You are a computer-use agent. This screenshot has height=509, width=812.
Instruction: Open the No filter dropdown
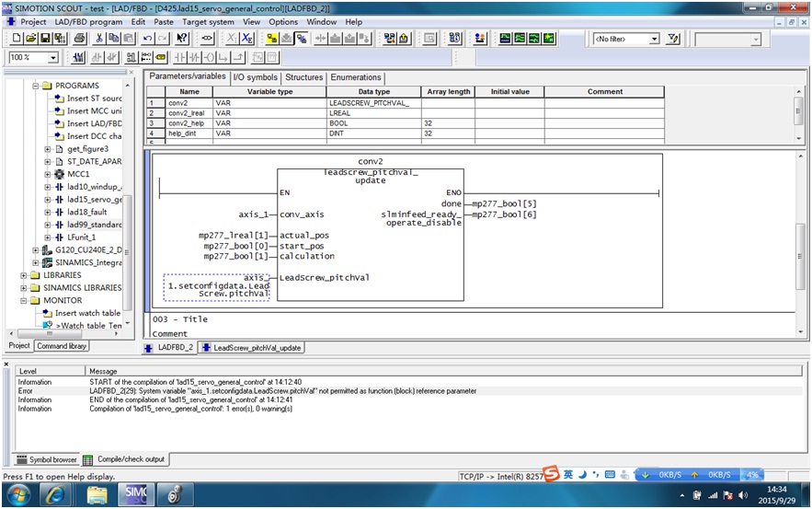click(x=655, y=39)
